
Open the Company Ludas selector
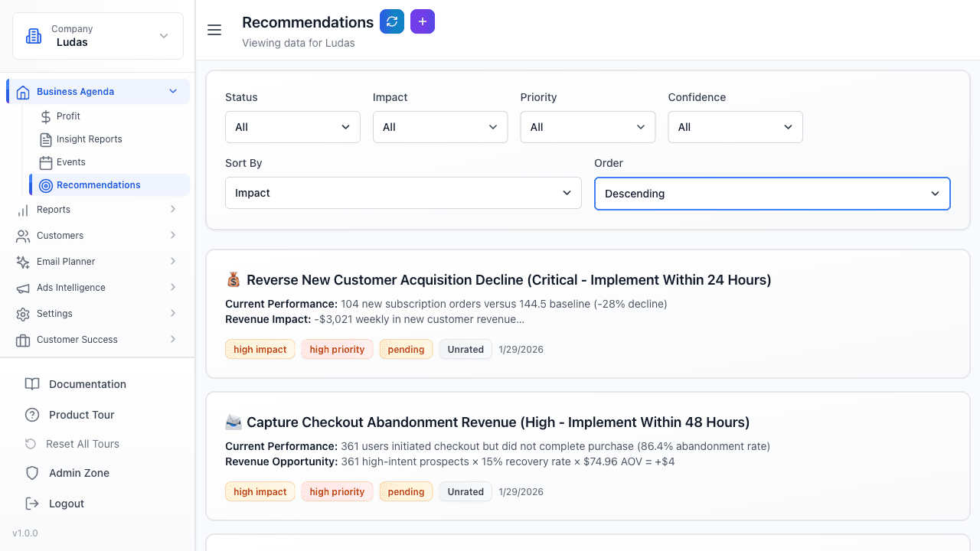(x=97, y=35)
